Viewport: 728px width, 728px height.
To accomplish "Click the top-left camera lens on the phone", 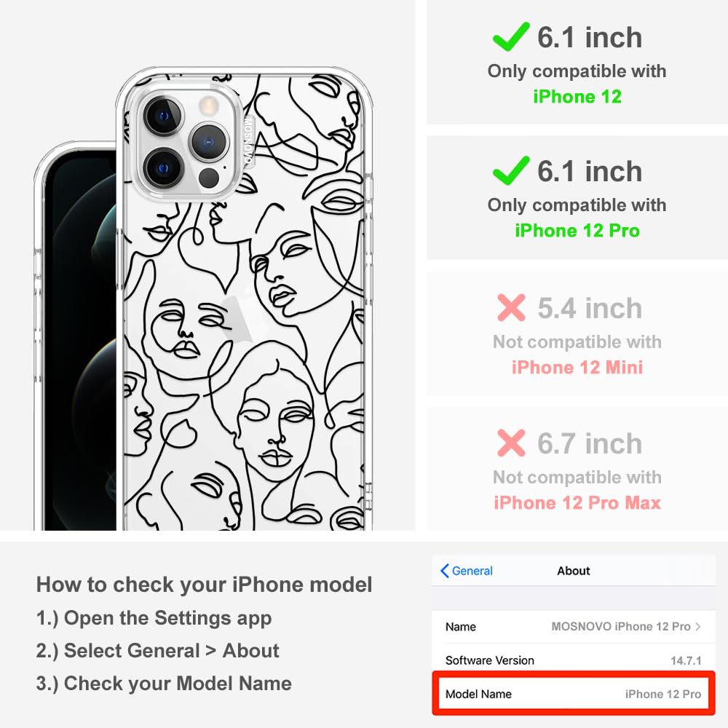I will pyautogui.click(x=163, y=116).
